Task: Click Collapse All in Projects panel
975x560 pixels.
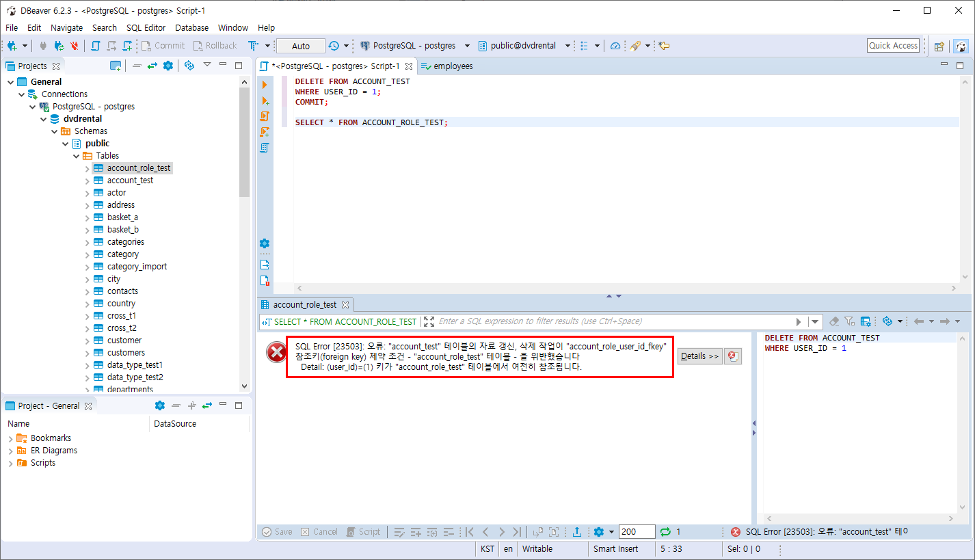Action: [137, 66]
